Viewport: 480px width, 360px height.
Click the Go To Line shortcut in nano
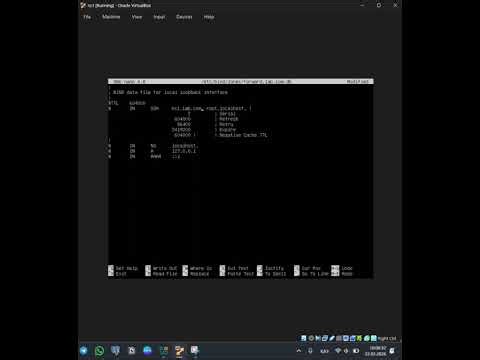pyautogui.click(x=311, y=274)
